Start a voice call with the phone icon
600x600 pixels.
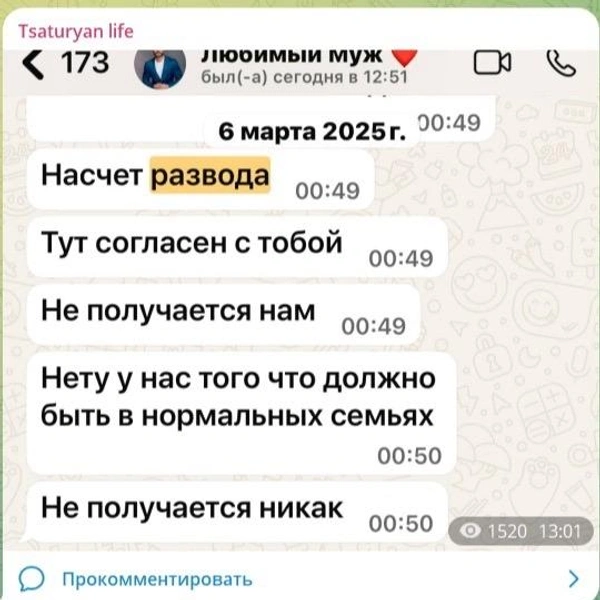[561, 63]
